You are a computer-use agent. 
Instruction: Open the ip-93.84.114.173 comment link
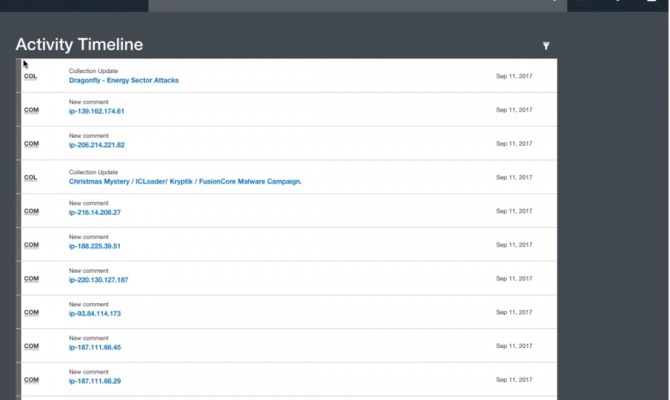pyautogui.click(x=94, y=313)
